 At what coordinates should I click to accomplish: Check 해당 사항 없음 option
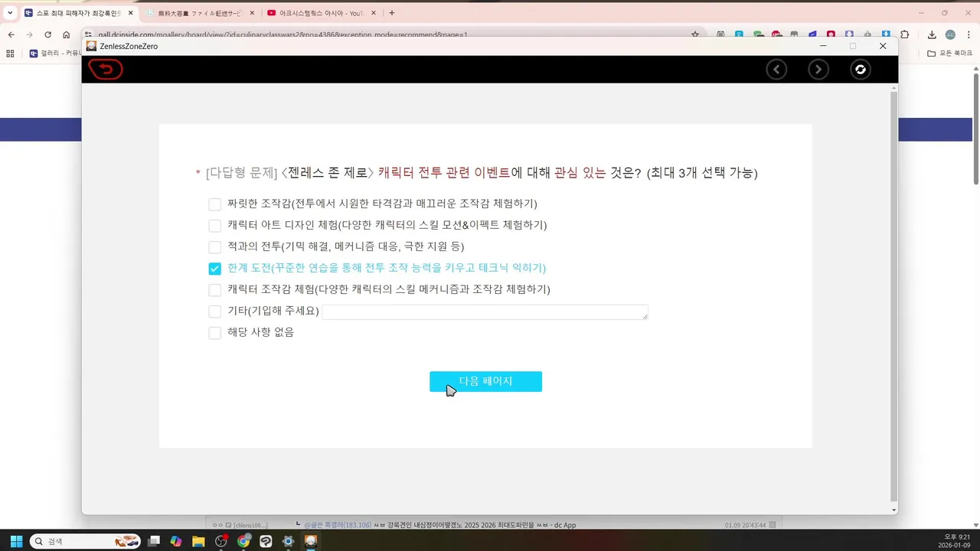point(214,333)
